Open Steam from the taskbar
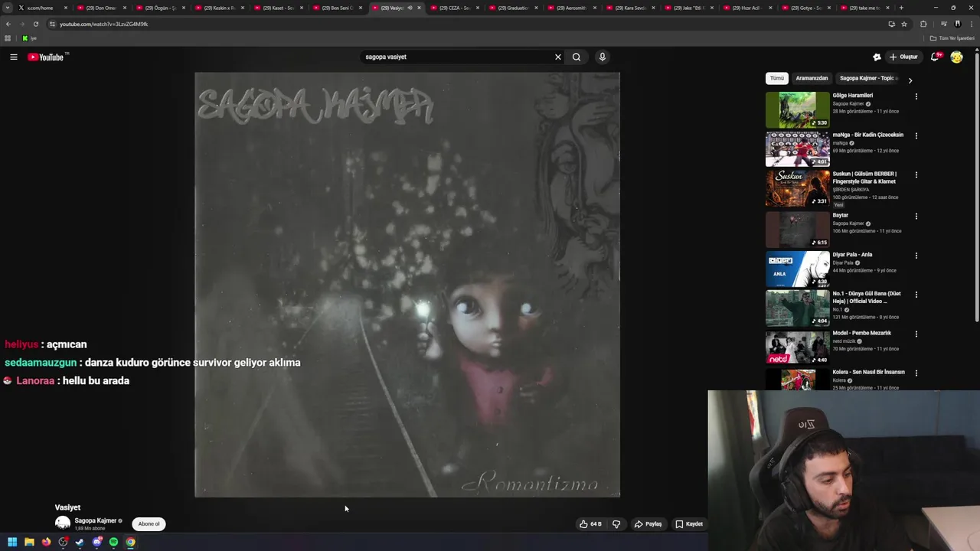The image size is (980, 551). (x=79, y=542)
